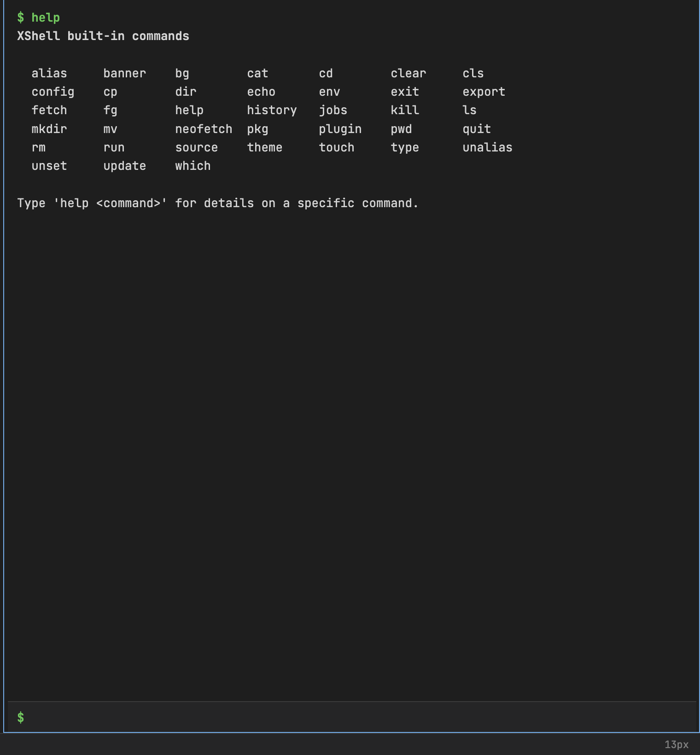This screenshot has height=755, width=700.
Task: Click the 'rm' command name
Action: 39,148
